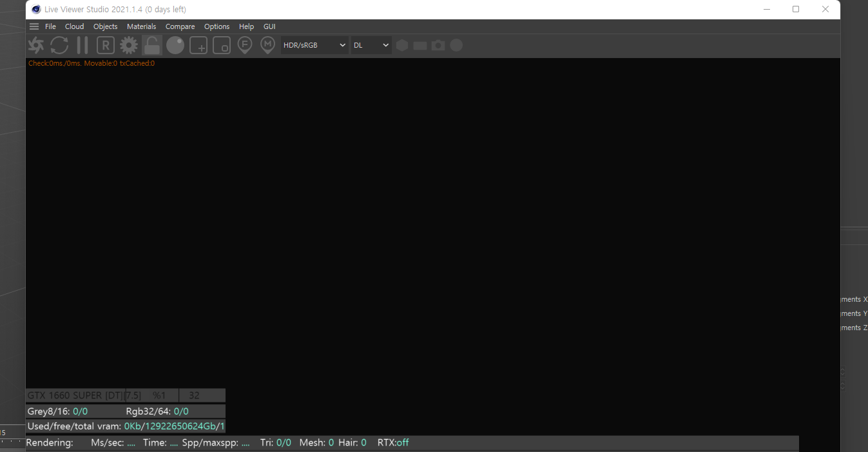868x452 pixels.
Task: Click the Live Viewer Studio title bar logo
Action: (x=36, y=9)
